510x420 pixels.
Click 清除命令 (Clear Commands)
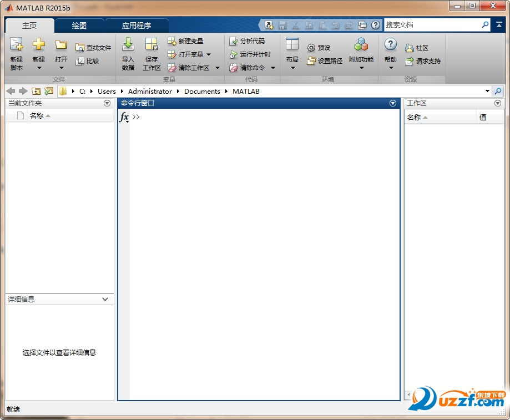(247, 68)
